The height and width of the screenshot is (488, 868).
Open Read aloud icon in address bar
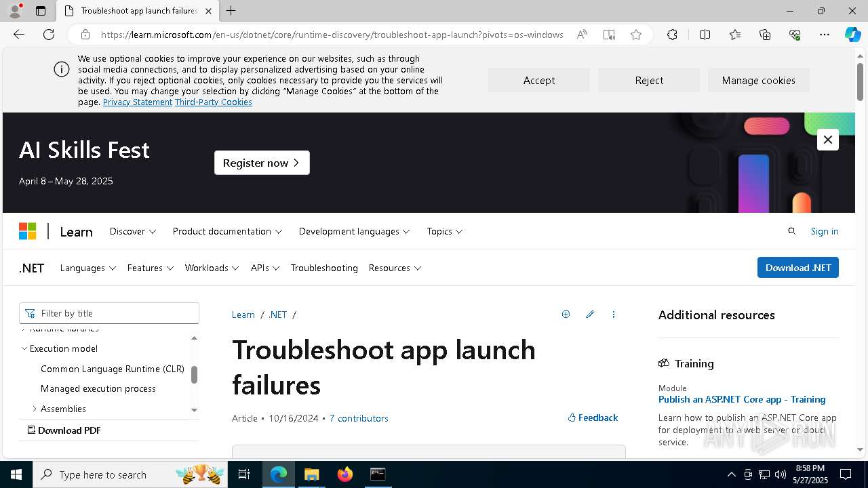pyautogui.click(x=582, y=35)
